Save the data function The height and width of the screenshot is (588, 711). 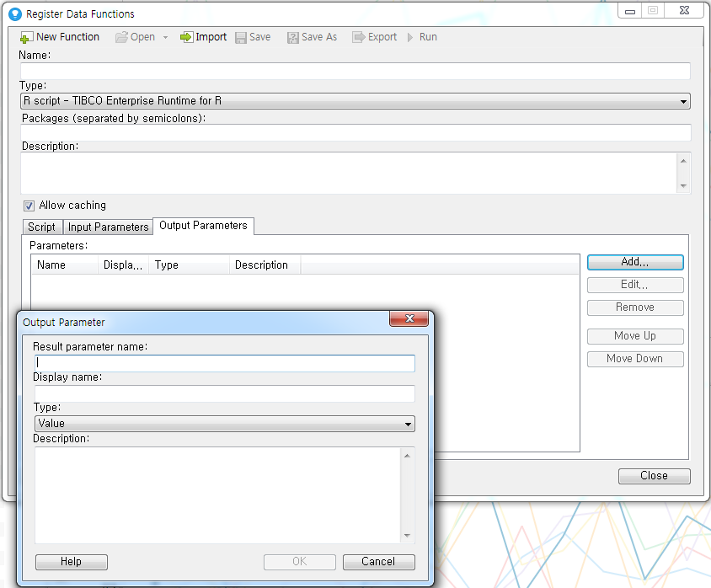(252, 37)
